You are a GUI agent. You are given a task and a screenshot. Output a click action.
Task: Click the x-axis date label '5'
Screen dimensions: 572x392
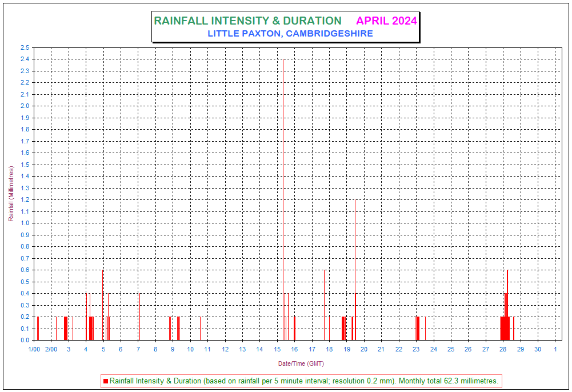[x=103, y=349]
